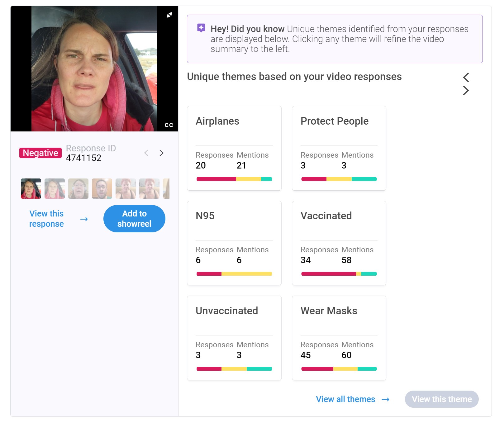
Task: Expand the video to fullscreen
Action: tap(169, 15)
